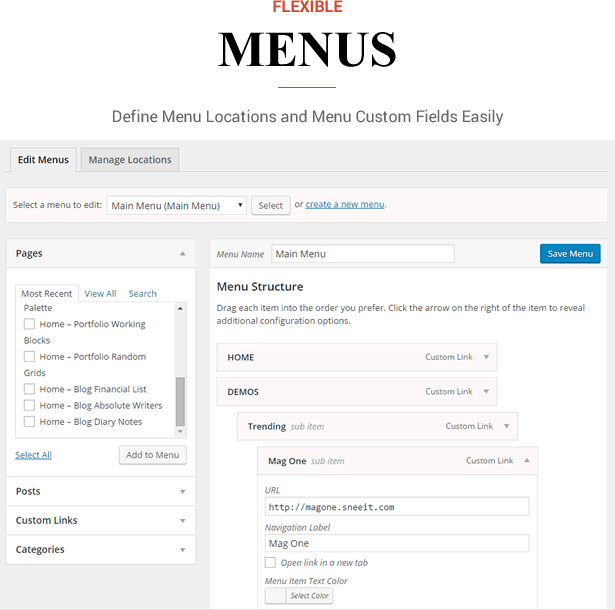Check Home – Portfolio Random Grids page
The height and width of the screenshot is (610, 615).
coord(29,357)
